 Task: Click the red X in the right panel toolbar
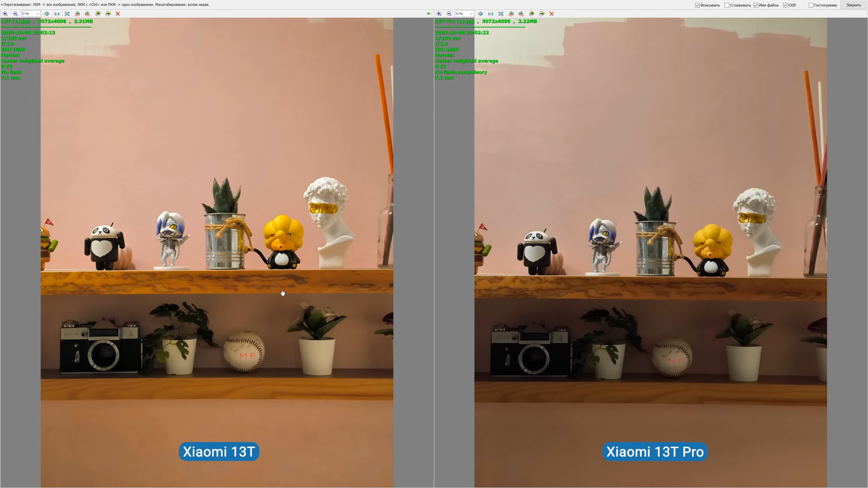pyautogui.click(x=552, y=14)
